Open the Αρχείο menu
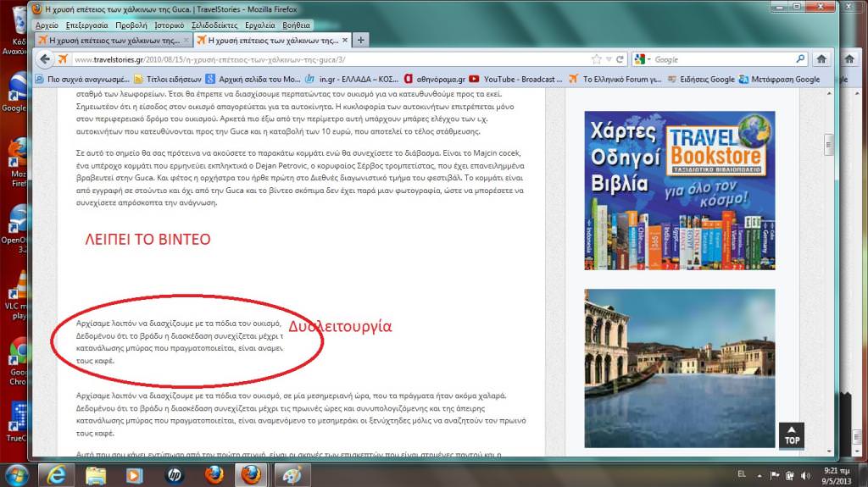The width and height of the screenshot is (868, 487). click(x=47, y=25)
